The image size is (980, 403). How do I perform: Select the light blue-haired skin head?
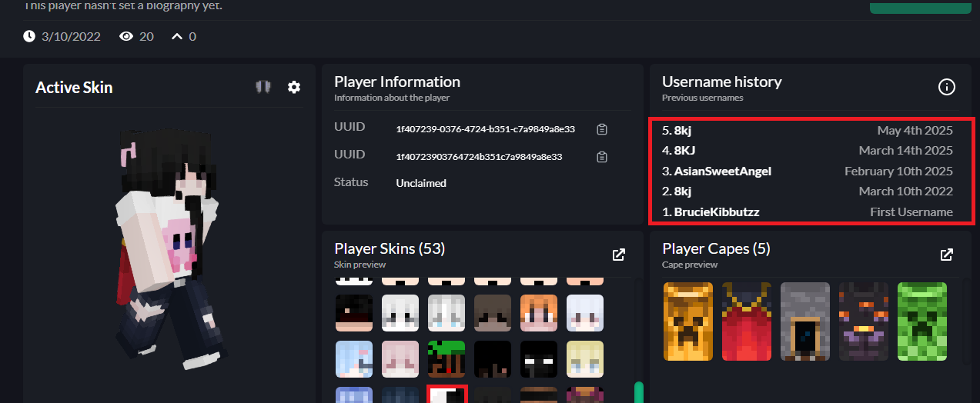tap(354, 359)
